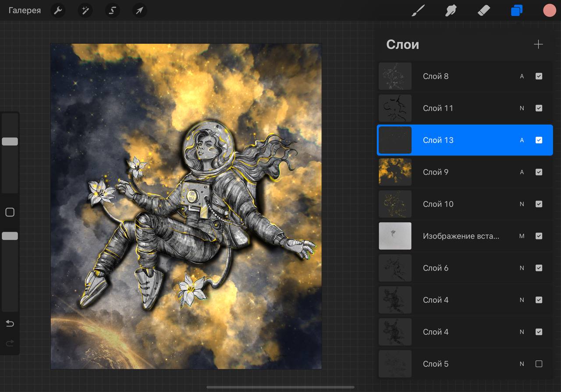The width and height of the screenshot is (561, 392).
Task: Close the Layers panel via layers icon
Action: pos(517,11)
